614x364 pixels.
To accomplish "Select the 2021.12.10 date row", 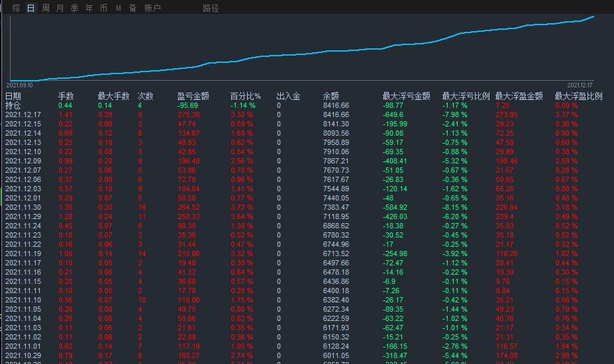I will pos(23,152).
